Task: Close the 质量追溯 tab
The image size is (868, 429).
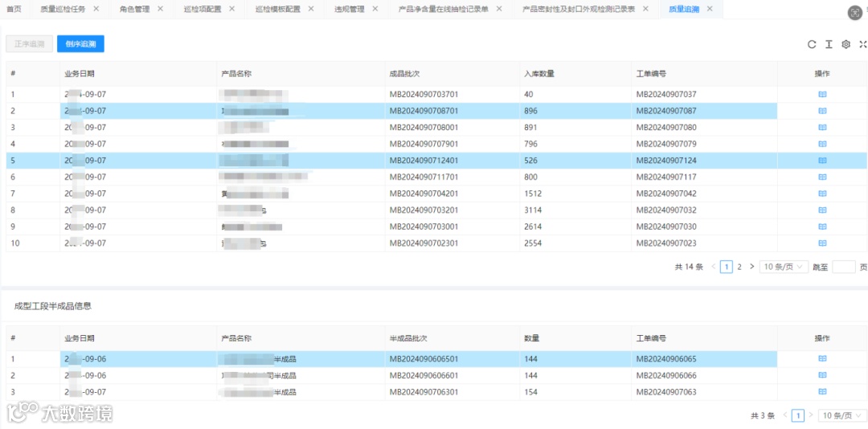Action: point(710,9)
